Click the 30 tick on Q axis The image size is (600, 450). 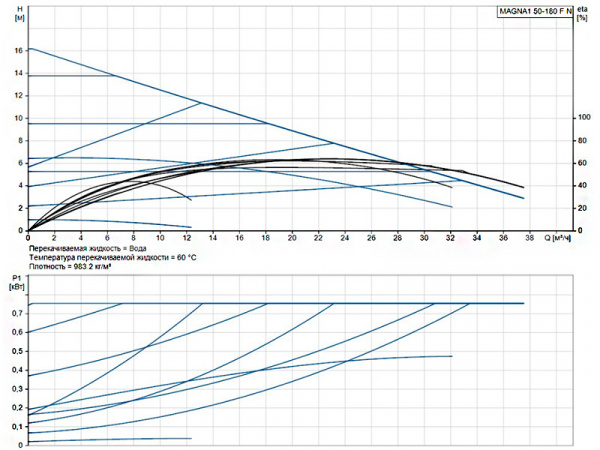(423, 239)
